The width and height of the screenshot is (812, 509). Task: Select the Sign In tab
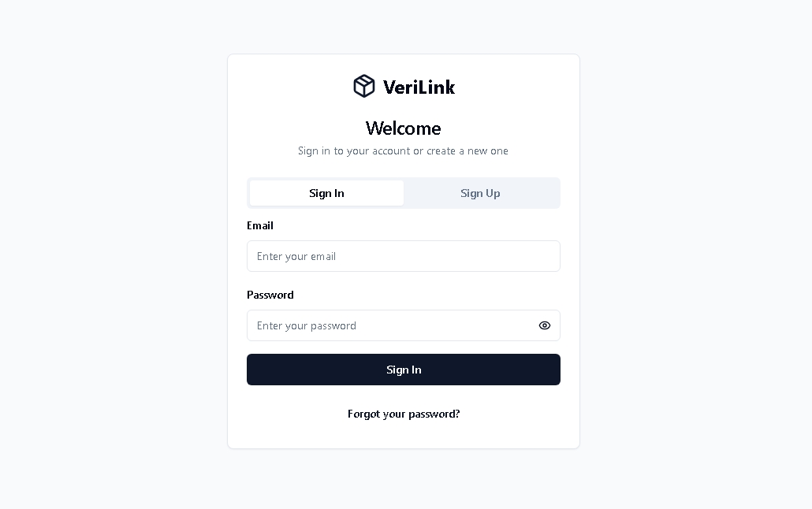pos(326,193)
